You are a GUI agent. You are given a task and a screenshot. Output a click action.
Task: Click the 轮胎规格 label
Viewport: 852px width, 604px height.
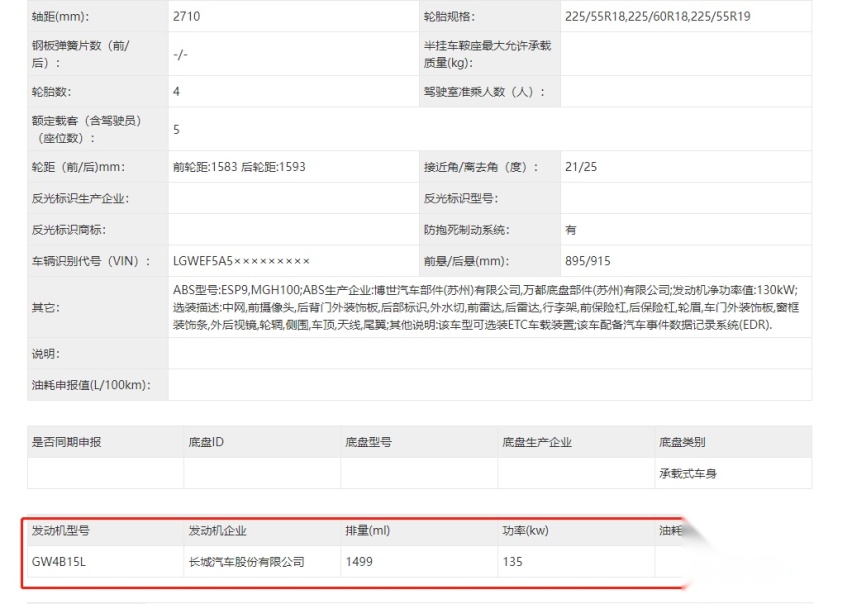point(449,17)
